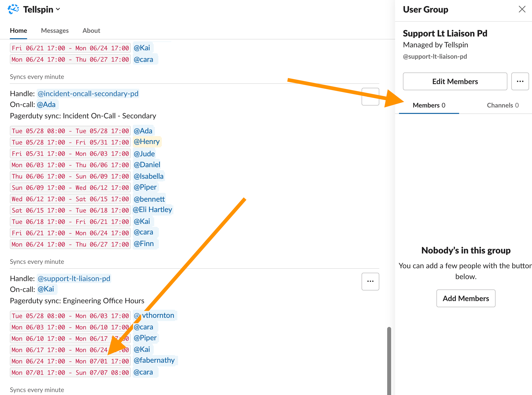Click the 'Pagerduty sync: Incident On-Call - Secondary' text
The height and width of the screenshot is (395, 532).
click(83, 116)
